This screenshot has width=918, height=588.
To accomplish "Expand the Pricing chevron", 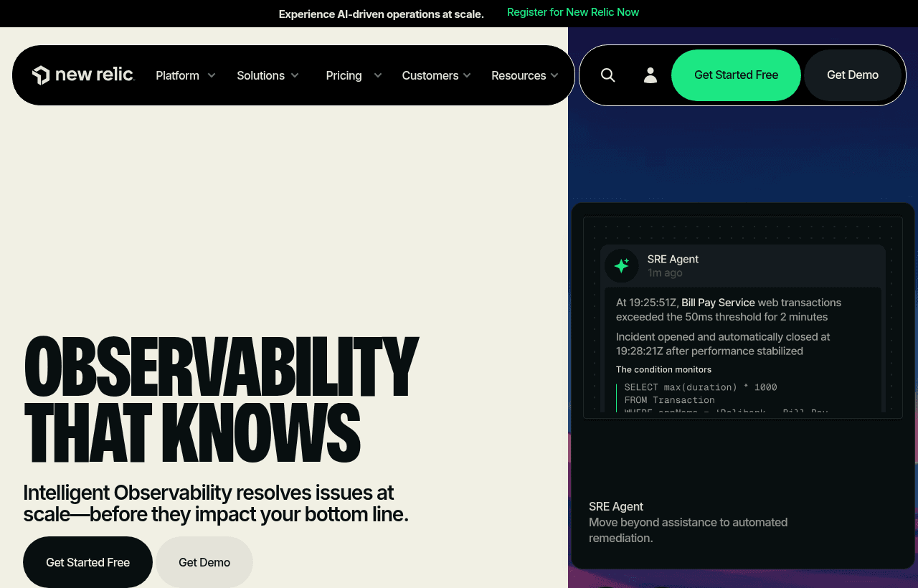I will (x=378, y=75).
